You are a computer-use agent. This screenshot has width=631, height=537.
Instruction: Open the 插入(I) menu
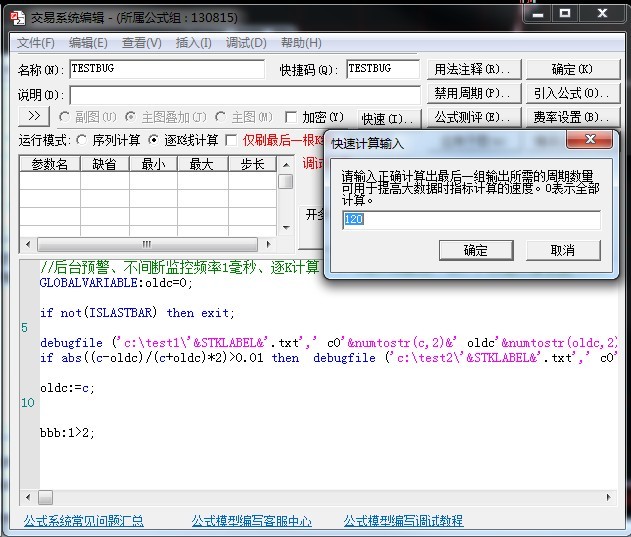193,43
